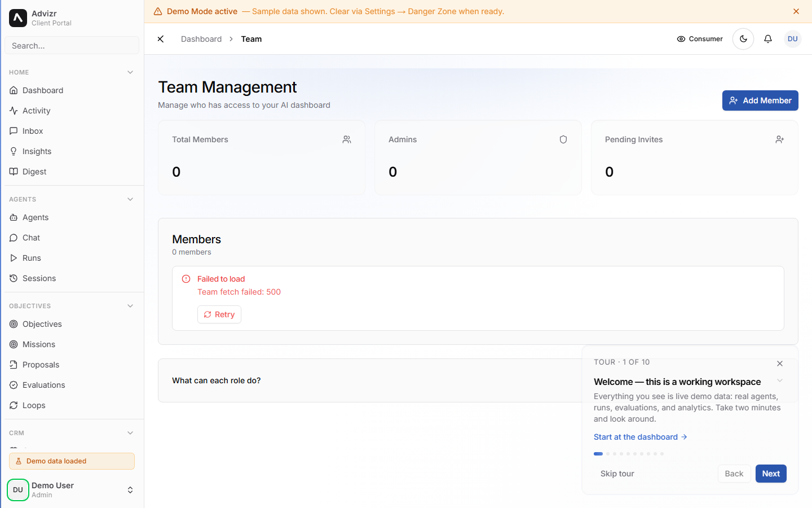Click the Objectives target icon
812x508 pixels.
coord(14,324)
